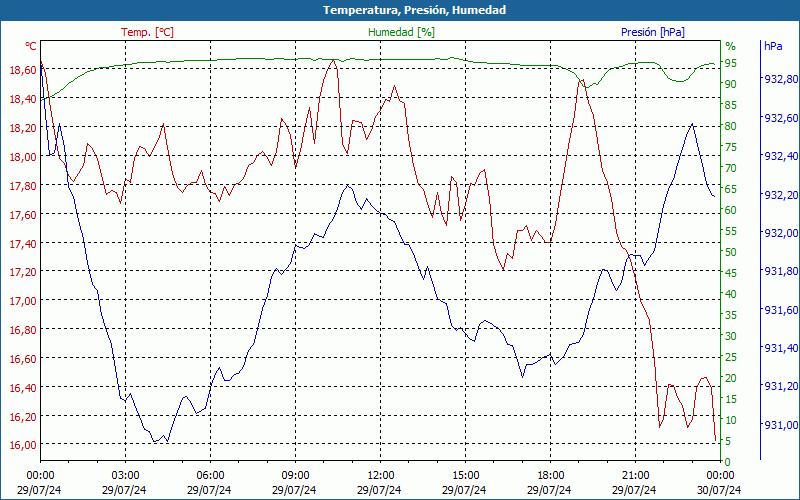Click humidity axis value 80

731,126
